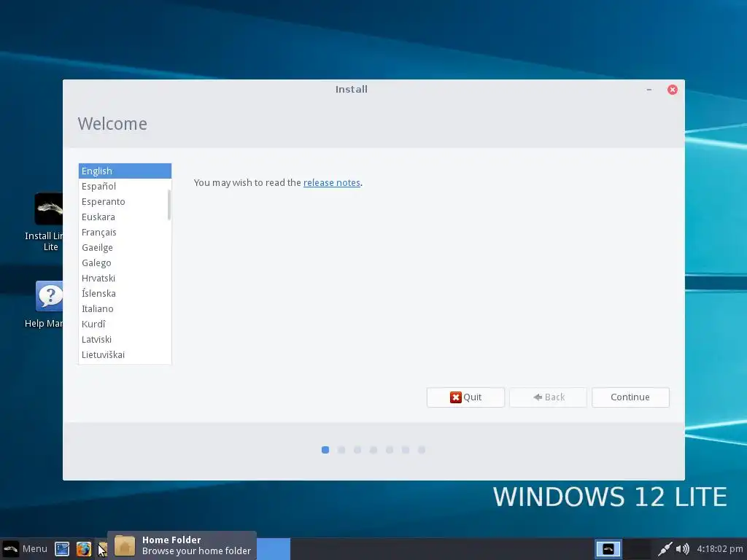This screenshot has width=747, height=560.
Task: Click the Quit button
Action: coord(465,397)
